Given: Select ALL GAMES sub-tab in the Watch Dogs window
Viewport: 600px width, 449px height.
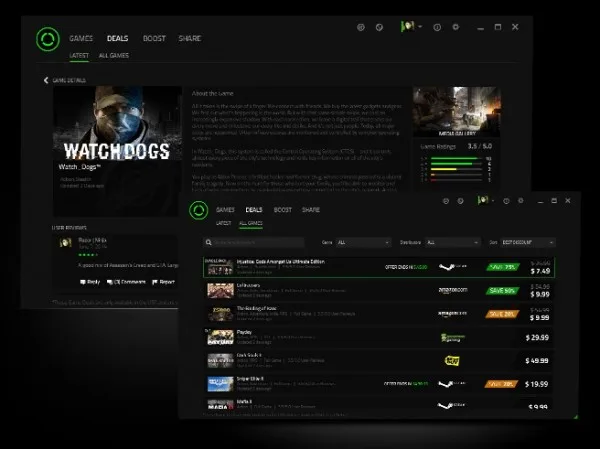Looking at the screenshot, I should click(x=114, y=56).
